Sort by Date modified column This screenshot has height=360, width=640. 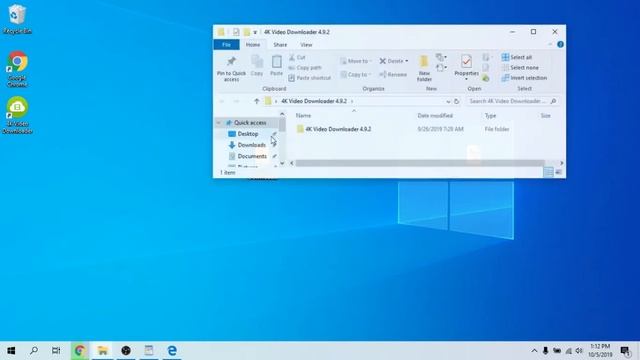435,116
